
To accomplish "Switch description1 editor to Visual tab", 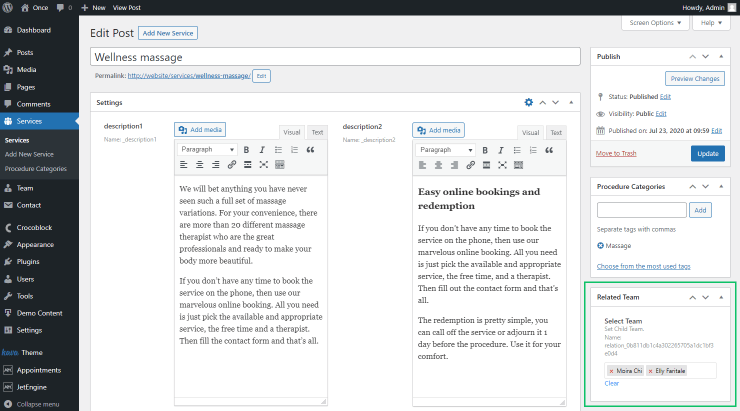I will tap(292, 133).
